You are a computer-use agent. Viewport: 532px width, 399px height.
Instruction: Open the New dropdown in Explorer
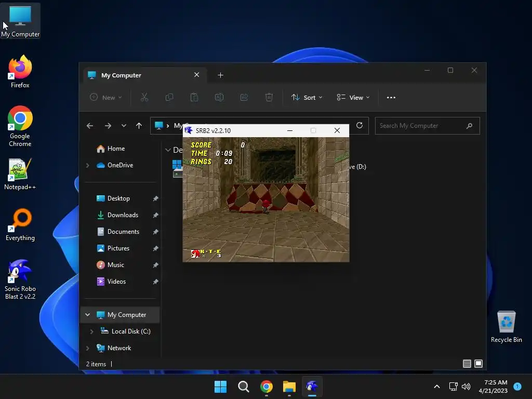106,97
